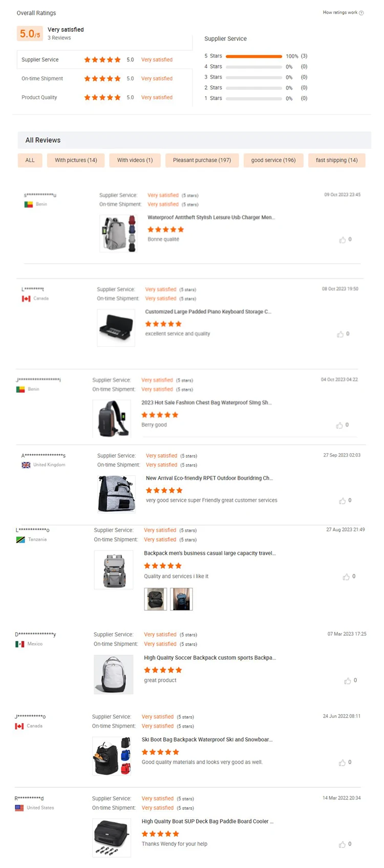This screenshot has width=384, height=868.
Task: Click the 5 Stars rating bar
Action: pos(253,56)
